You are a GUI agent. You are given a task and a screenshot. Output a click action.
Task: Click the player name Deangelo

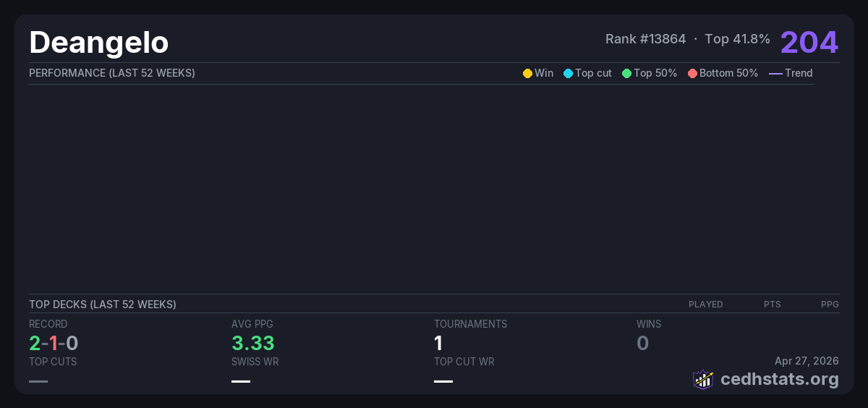99,43
